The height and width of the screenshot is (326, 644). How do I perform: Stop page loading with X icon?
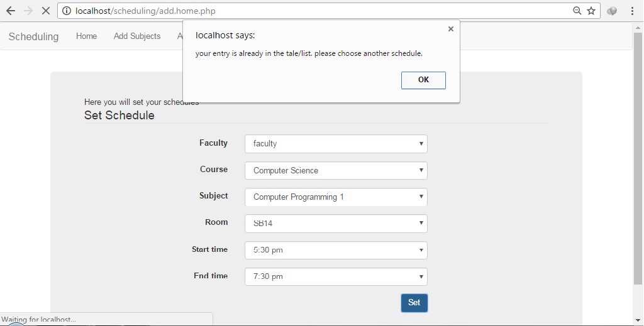point(46,11)
